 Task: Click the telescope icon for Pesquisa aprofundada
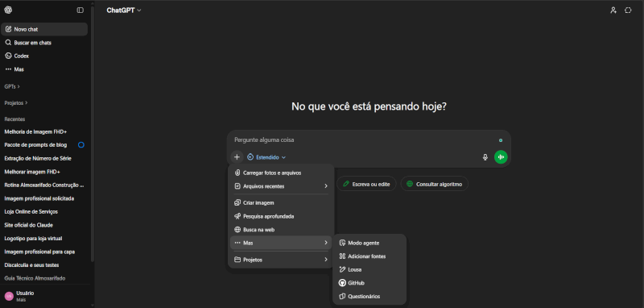tap(237, 216)
